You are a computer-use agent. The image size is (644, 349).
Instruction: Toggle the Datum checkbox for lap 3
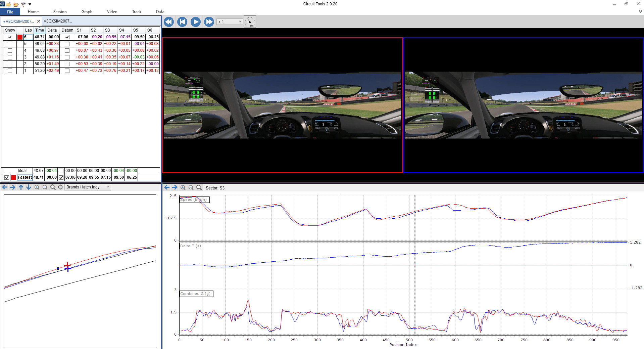[x=67, y=57]
